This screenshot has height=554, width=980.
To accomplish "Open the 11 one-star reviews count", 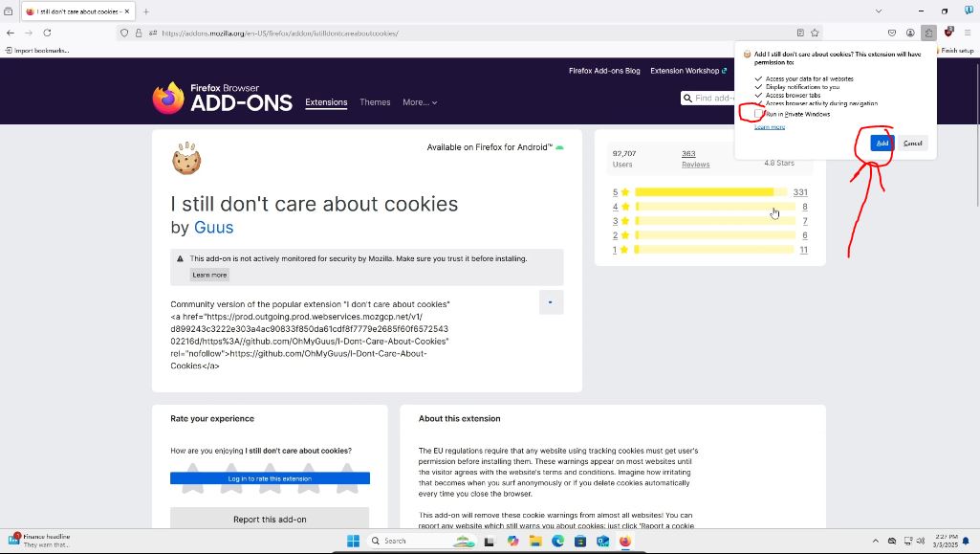I will click(804, 250).
